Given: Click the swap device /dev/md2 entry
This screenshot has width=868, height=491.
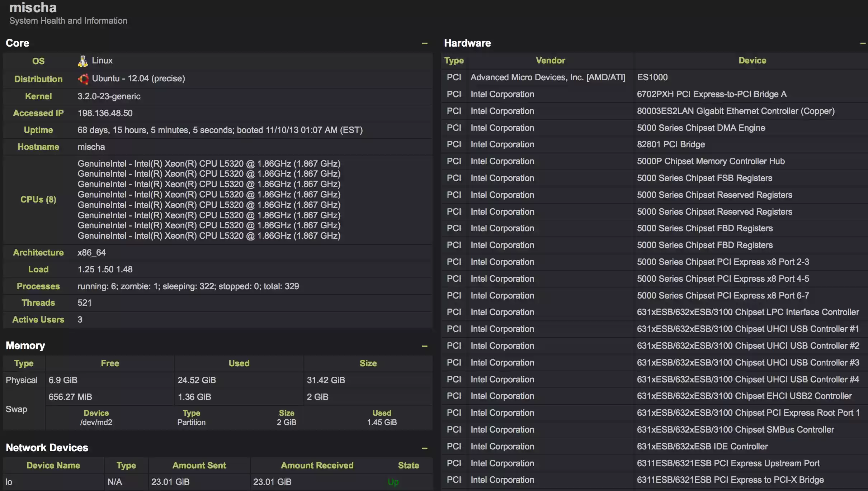Looking at the screenshot, I should 96,422.
